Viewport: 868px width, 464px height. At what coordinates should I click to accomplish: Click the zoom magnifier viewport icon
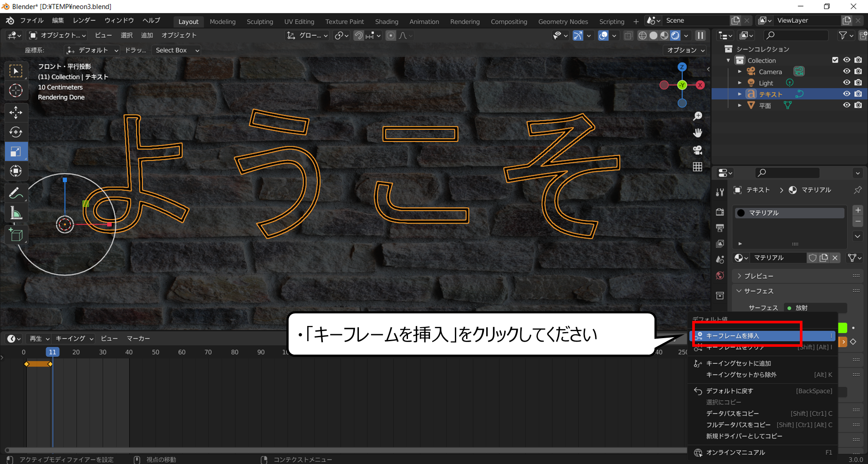pyautogui.click(x=697, y=116)
